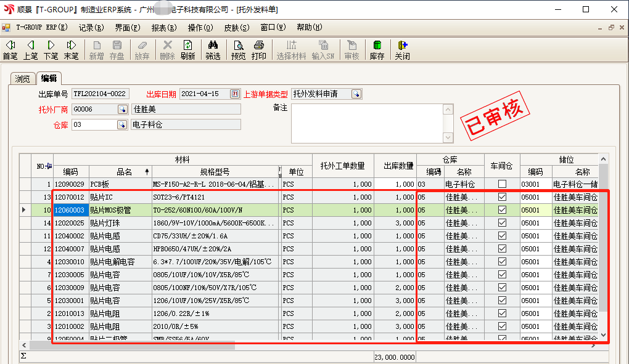Open the 出库日期 calendar picker
Image resolution: width=629 pixels, height=364 pixels.
pos(234,94)
